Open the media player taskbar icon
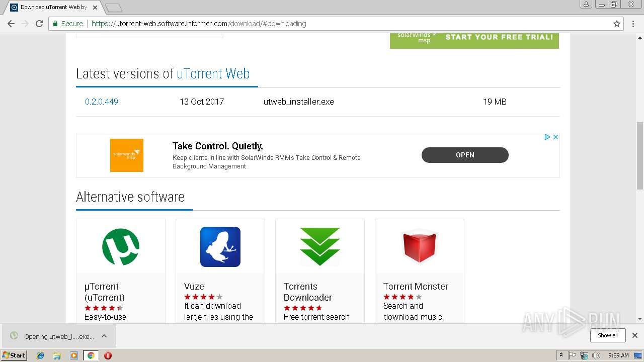Image resolution: width=644 pixels, height=362 pixels. (74, 355)
